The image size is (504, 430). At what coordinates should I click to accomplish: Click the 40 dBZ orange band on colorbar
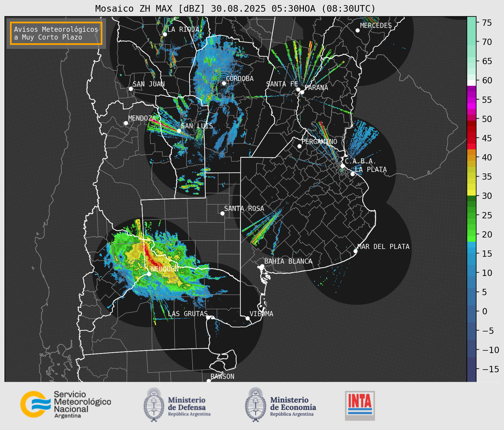tap(471, 158)
